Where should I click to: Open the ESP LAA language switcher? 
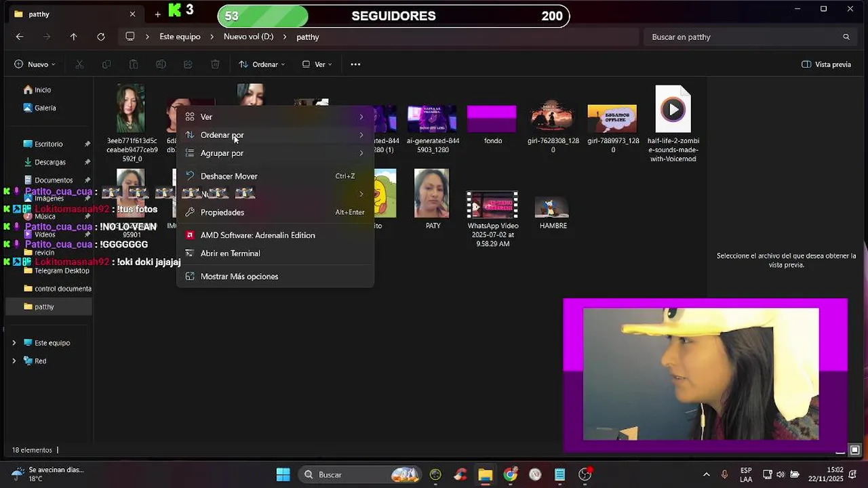tap(746, 474)
